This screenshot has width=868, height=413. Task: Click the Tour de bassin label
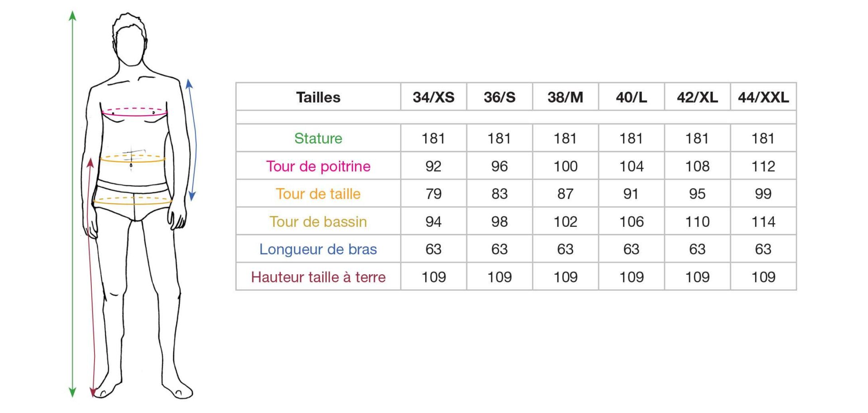click(318, 222)
